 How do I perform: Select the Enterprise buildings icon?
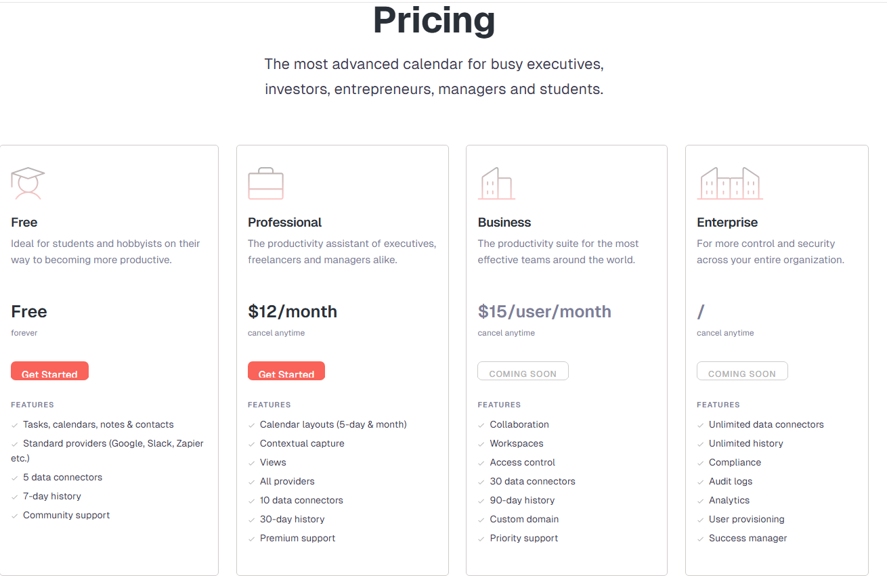coord(729,183)
